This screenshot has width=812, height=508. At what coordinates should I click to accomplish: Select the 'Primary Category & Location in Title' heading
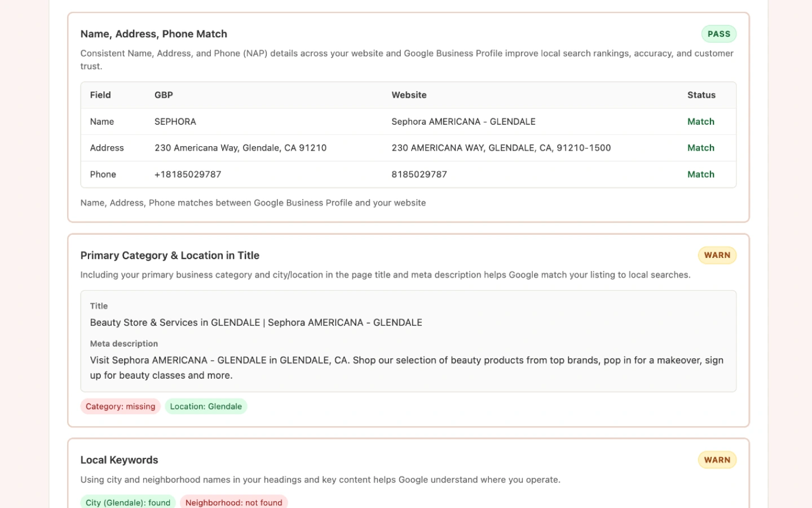pyautogui.click(x=170, y=256)
